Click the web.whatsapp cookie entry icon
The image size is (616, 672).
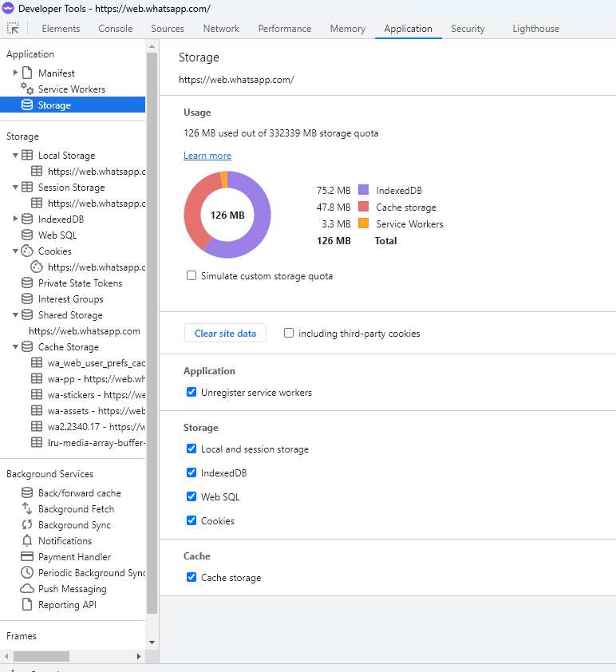(x=37, y=267)
